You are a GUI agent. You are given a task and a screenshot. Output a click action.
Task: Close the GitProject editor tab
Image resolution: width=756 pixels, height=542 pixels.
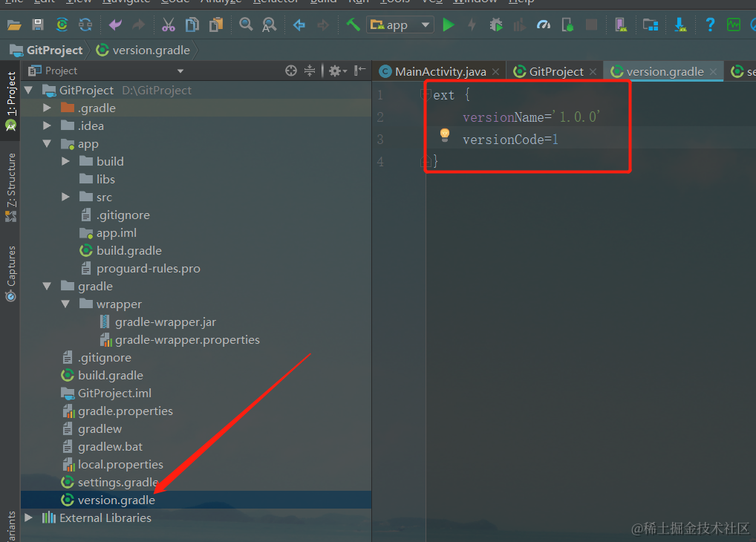coord(593,72)
